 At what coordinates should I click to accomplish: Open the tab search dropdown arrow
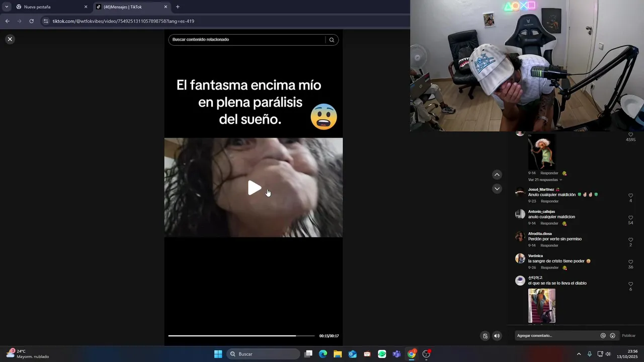[x=7, y=7]
